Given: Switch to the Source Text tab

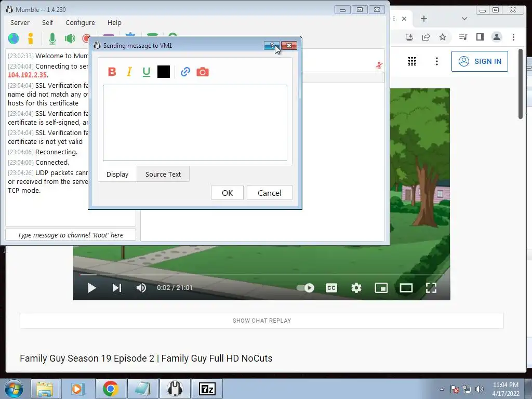Looking at the screenshot, I should tap(163, 174).
